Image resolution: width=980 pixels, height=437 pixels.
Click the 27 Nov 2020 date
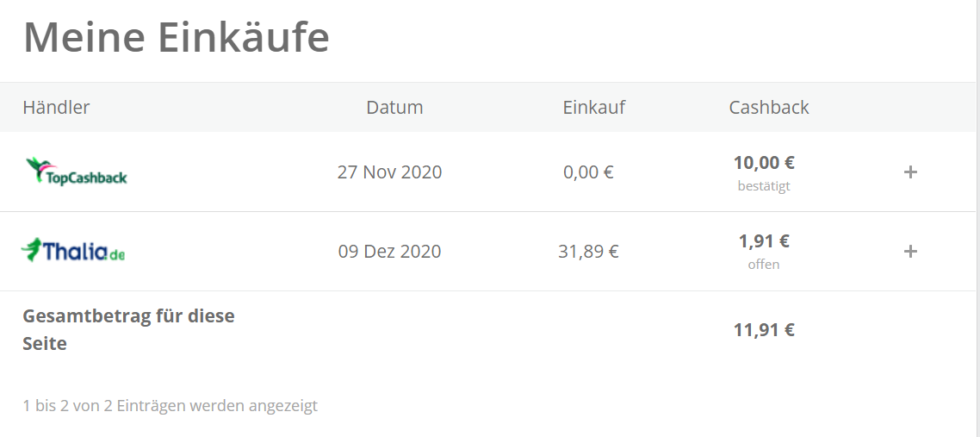point(389,172)
